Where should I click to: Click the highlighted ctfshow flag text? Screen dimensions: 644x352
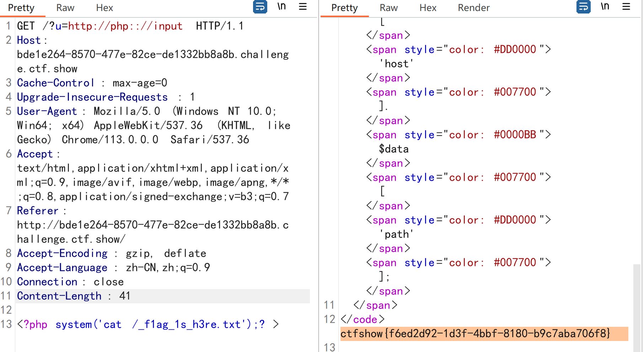(x=475, y=334)
